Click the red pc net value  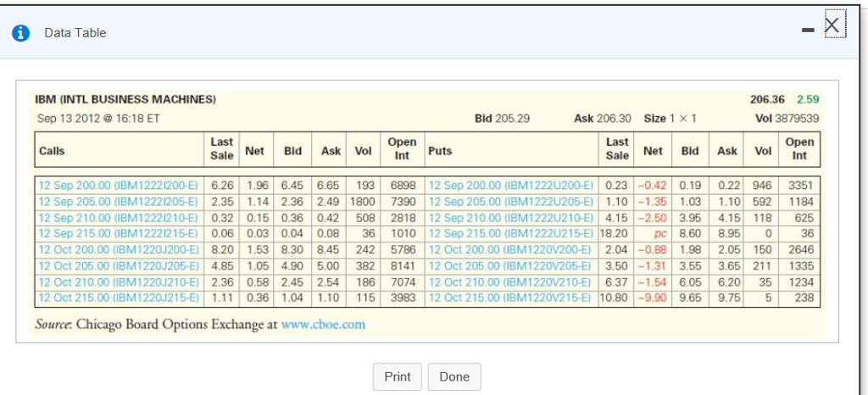[659, 233]
